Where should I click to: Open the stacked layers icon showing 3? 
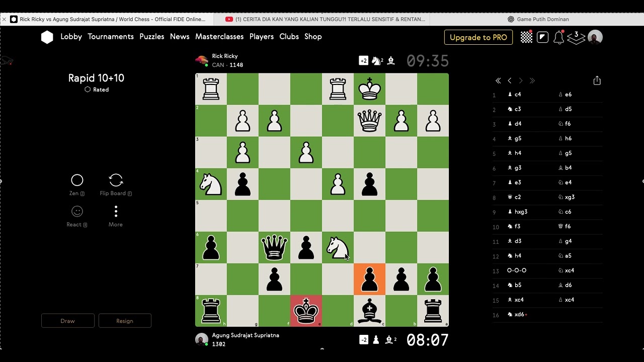pos(576,38)
